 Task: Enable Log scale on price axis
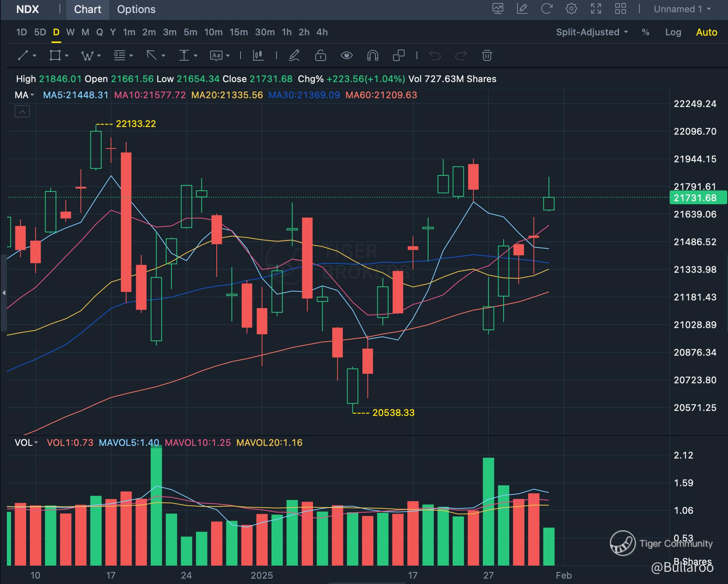click(673, 32)
